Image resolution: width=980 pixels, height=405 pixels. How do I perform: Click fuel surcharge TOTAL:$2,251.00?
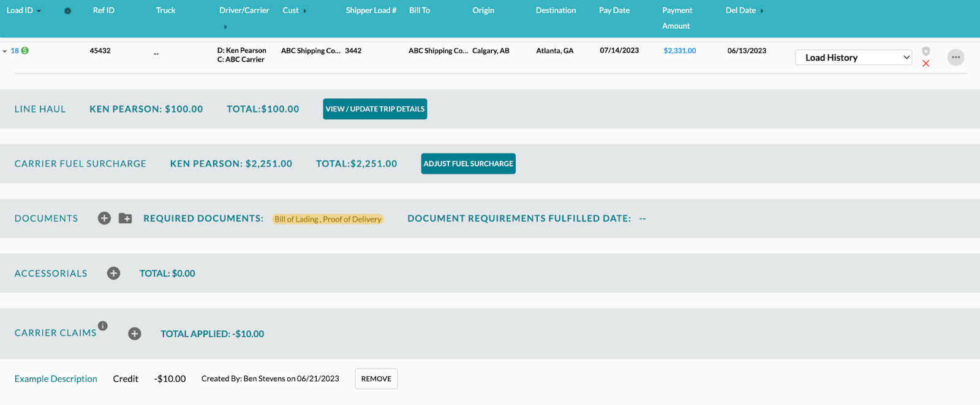(356, 163)
